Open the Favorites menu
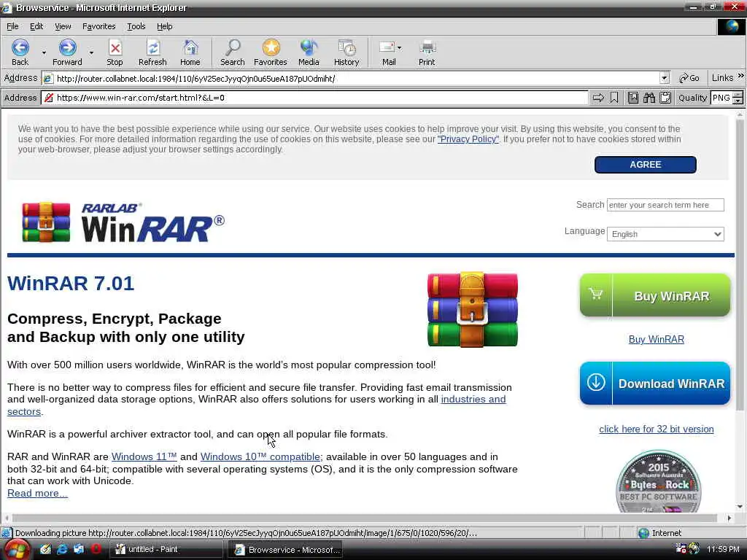Viewport: 747px width, 560px height. pos(98,26)
